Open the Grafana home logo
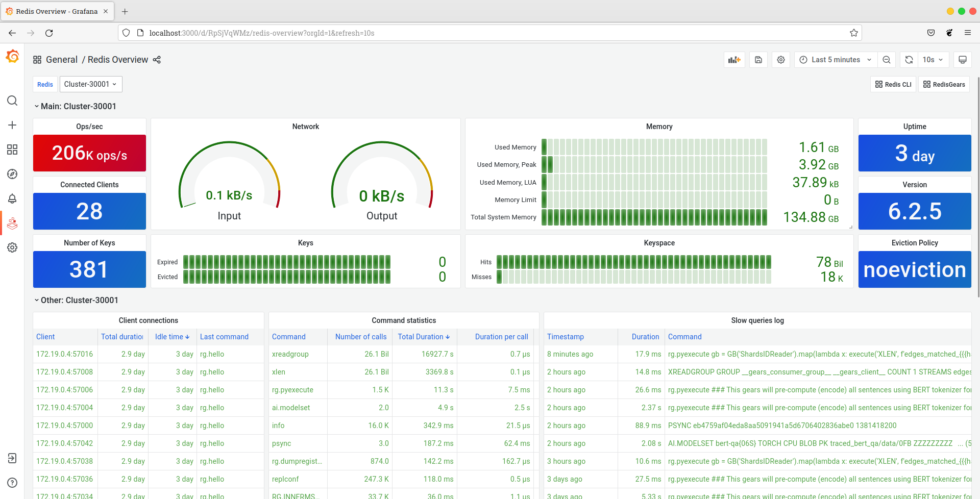 12,57
